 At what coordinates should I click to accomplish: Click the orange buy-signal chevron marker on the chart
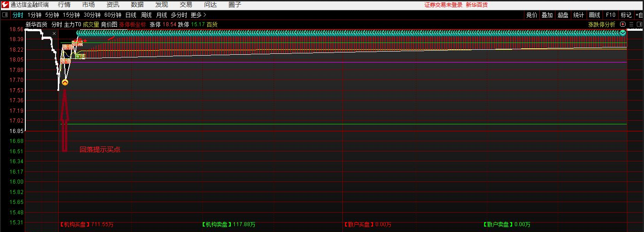65,83
